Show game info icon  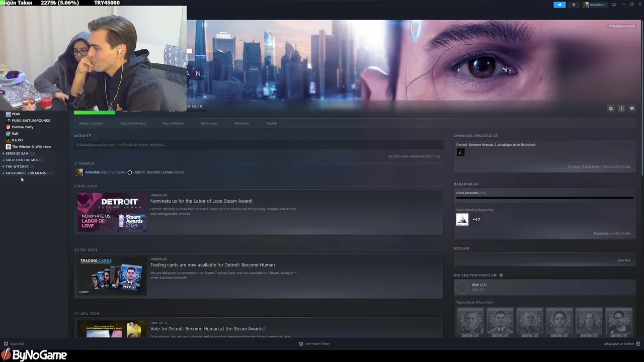pyautogui.click(x=621, y=109)
